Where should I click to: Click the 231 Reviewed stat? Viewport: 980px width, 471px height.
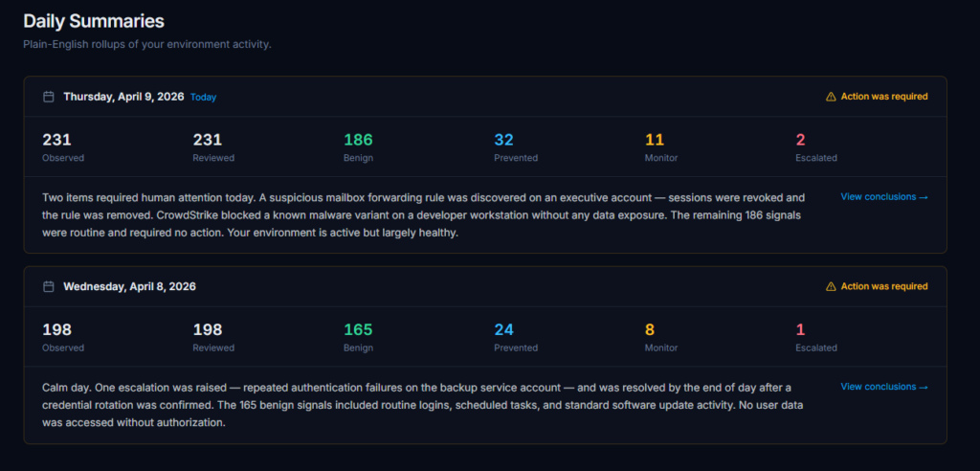click(x=208, y=141)
